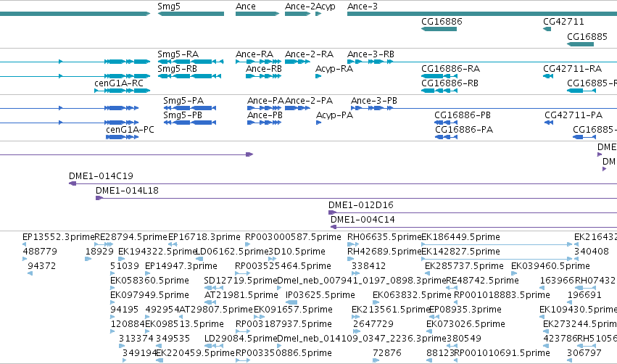Click the RP003000587.5prime label

pos(293,237)
